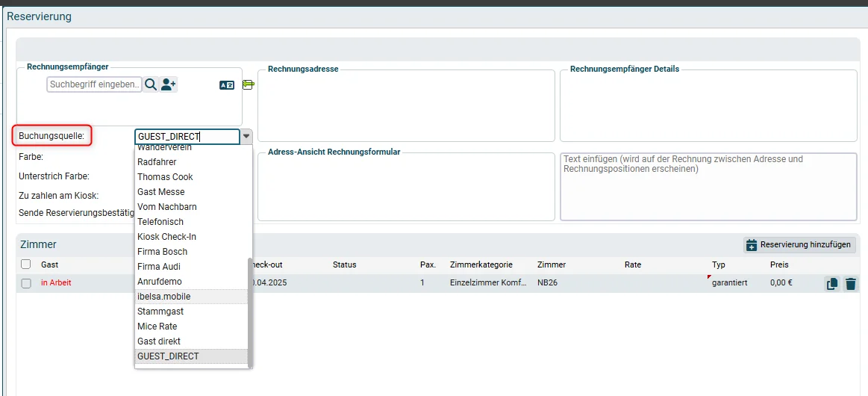Click the Buchungsquelle combo box field
Screen dimensions: 868x396
pyautogui.click(x=187, y=136)
